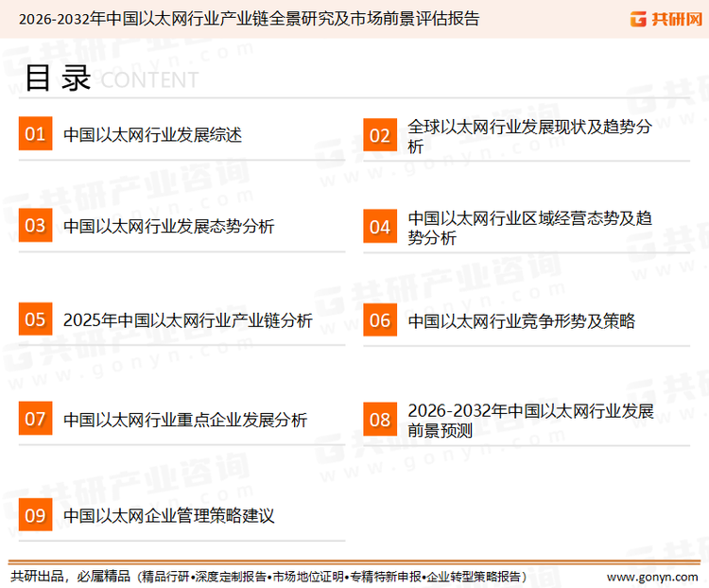Click the orange 05 number box
Image resolution: width=709 pixels, height=588 pixels.
(35, 319)
